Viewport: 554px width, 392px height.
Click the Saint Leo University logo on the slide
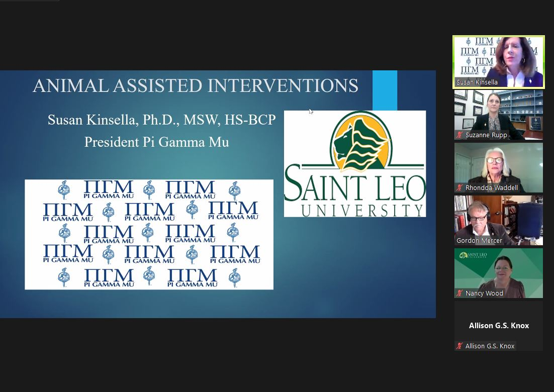[x=354, y=163]
